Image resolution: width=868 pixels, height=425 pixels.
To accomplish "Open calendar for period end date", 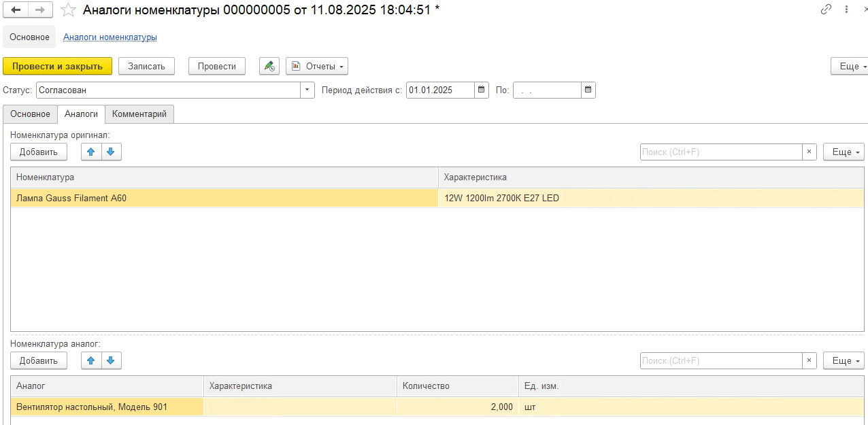I will 588,90.
